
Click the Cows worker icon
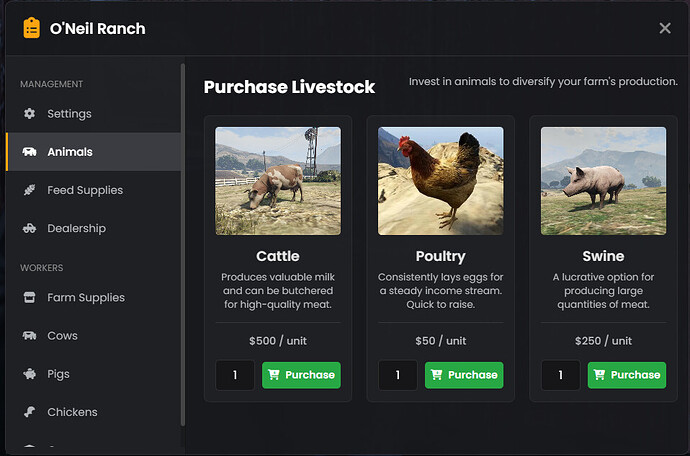tap(29, 336)
